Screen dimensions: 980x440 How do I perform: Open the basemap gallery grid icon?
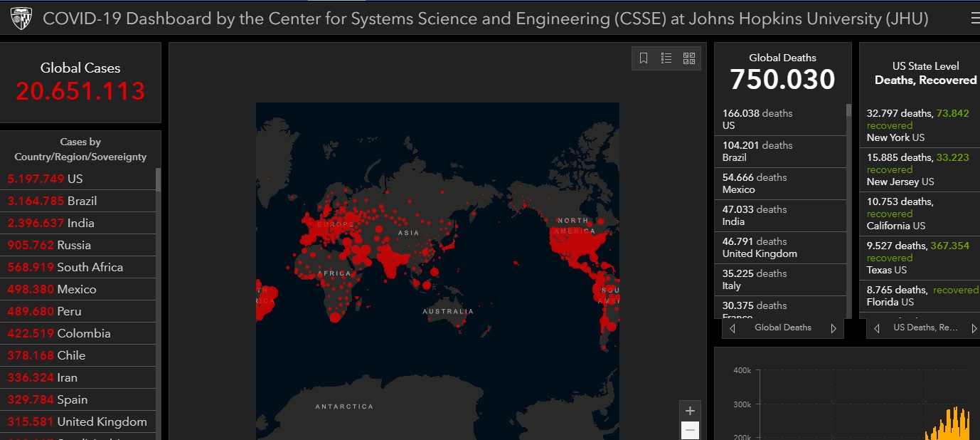[689, 58]
